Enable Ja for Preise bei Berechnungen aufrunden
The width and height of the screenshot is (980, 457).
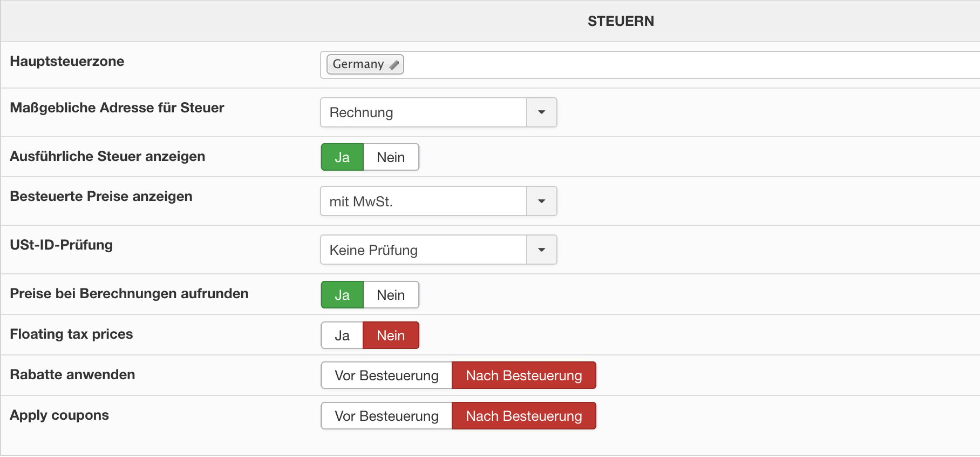pyautogui.click(x=342, y=295)
